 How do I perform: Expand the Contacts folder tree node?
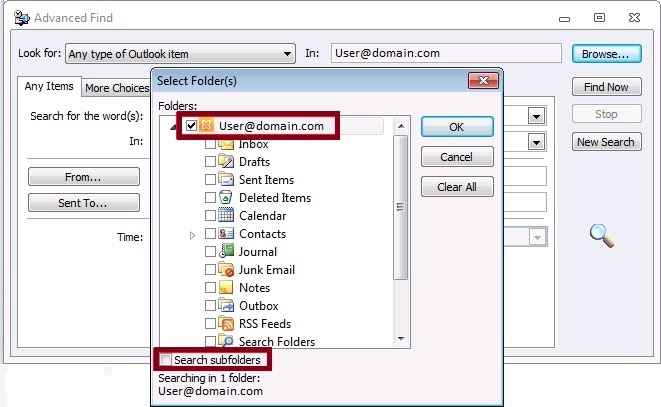tap(192, 235)
